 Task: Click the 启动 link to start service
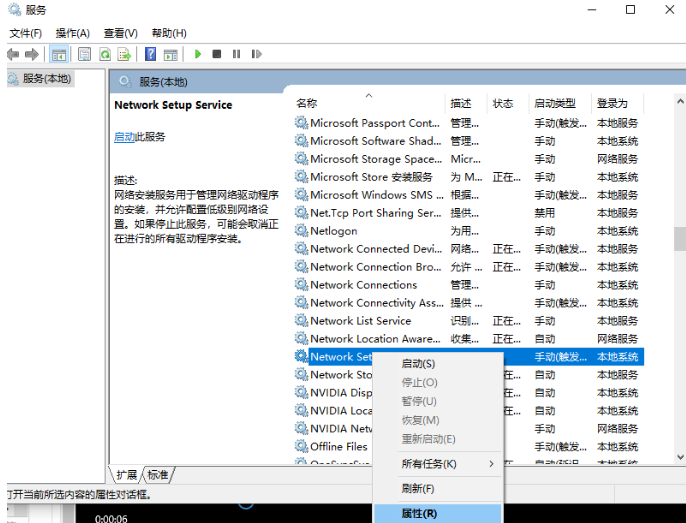point(124,137)
